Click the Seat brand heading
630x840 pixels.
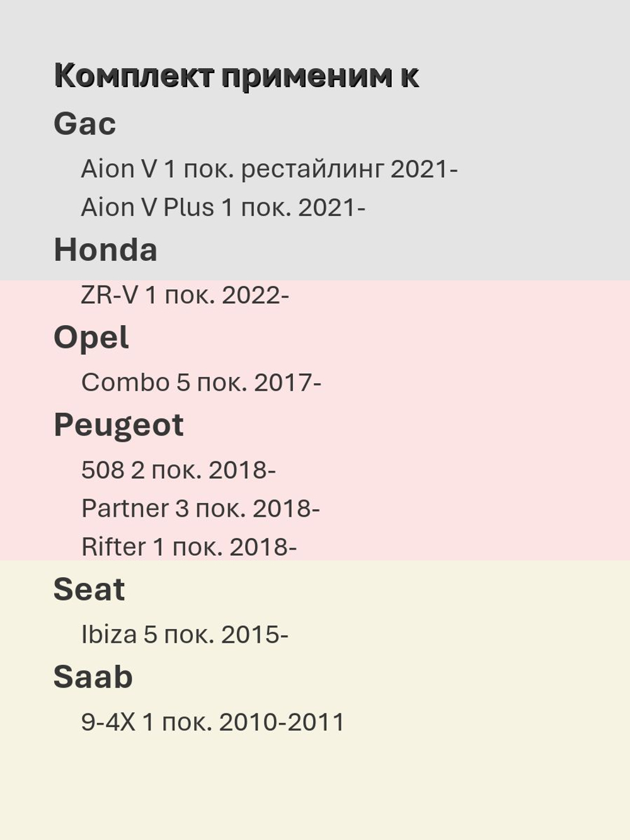[x=89, y=590]
